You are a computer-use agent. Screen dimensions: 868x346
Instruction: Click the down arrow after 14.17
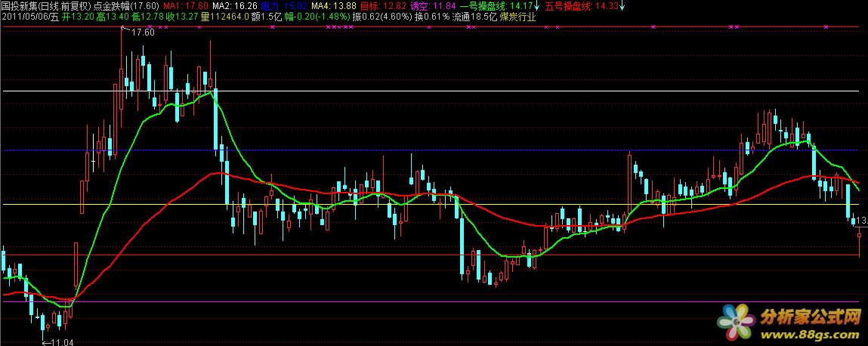click(x=536, y=7)
